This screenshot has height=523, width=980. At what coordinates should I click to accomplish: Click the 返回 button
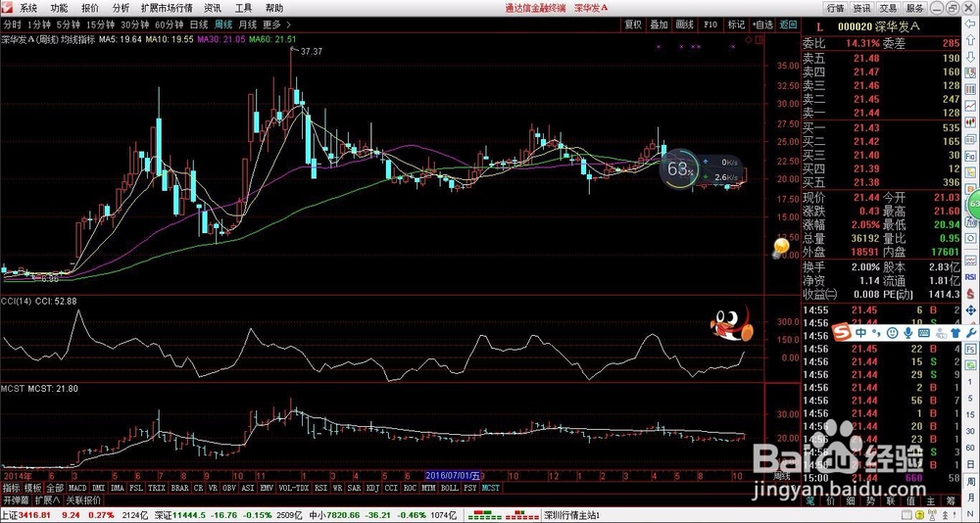point(788,24)
